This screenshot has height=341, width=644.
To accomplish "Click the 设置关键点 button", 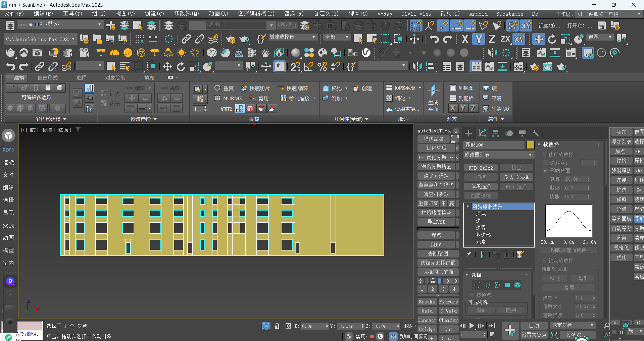I will click(x=534, y=335).
